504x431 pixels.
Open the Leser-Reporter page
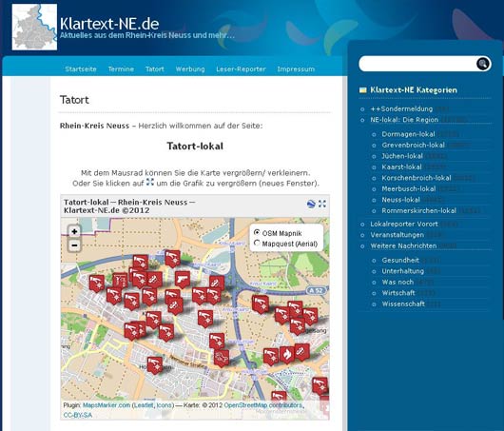click(x=241, y=69)
